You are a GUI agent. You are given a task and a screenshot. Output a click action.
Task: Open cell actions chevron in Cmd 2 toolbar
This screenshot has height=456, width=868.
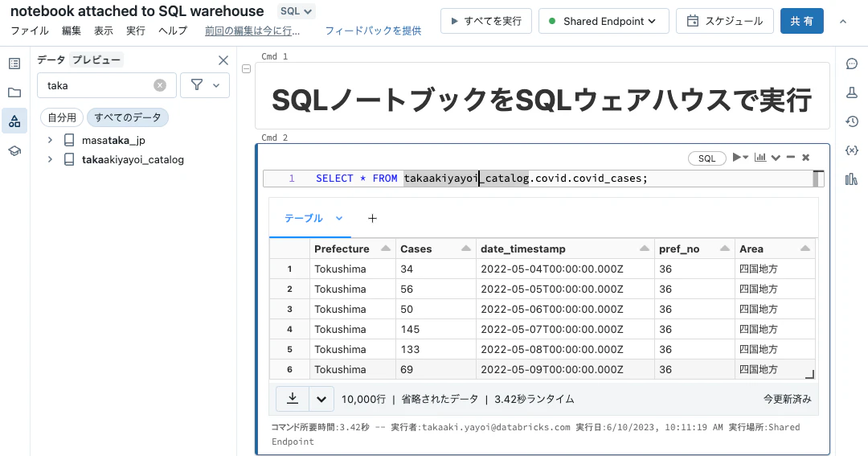[776, 158]
